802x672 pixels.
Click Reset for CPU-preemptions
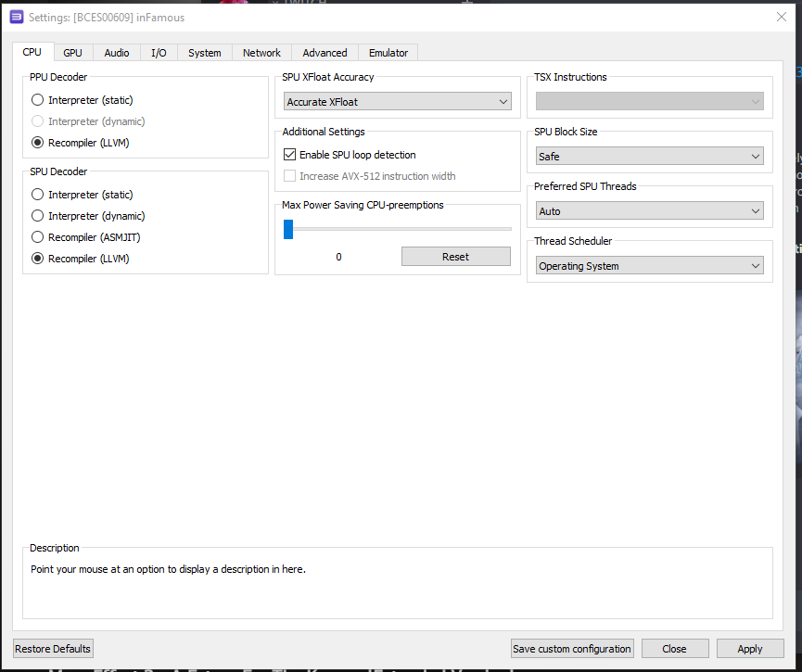tap(456, 257)
